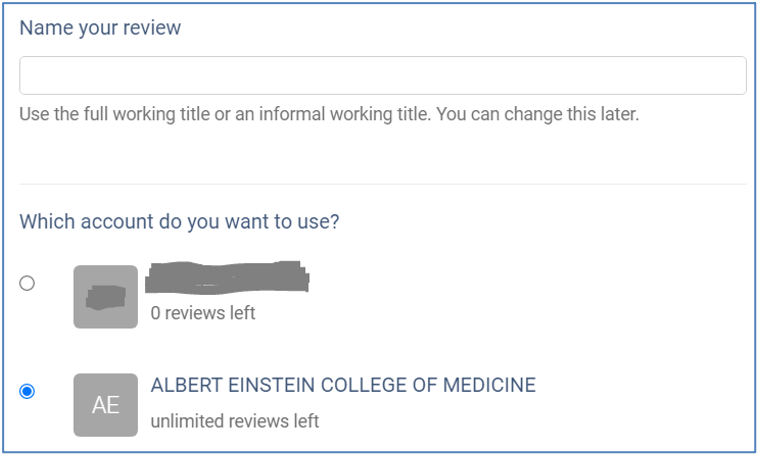Place the cursor in the review title box
The height and width of the screenshot is (456, 758).
coord(382,76)
